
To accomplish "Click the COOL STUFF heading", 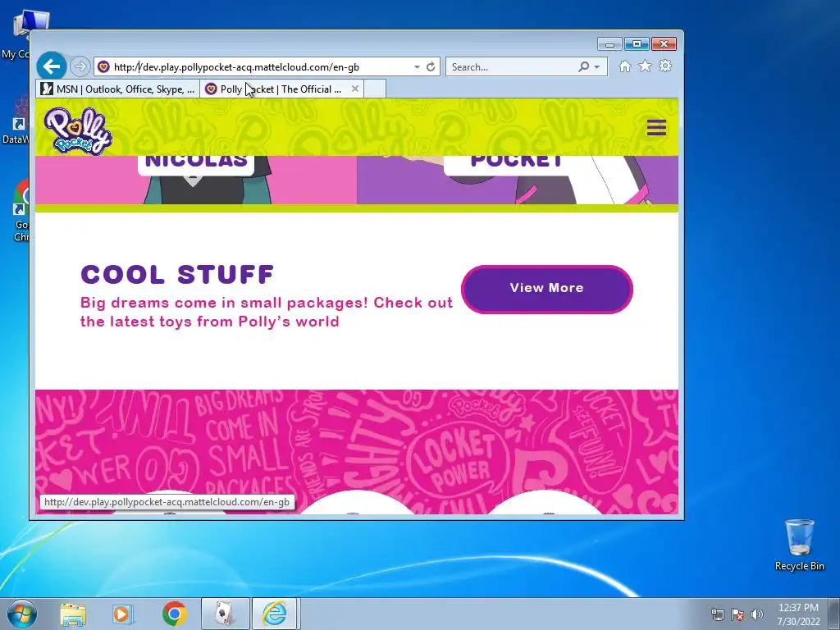I will click(177, 275).
